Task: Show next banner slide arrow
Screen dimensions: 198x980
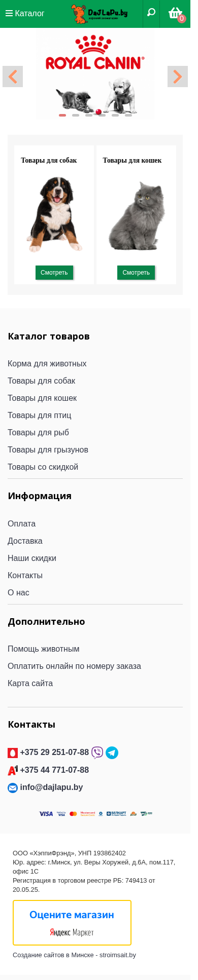Action: click(178, 77)
